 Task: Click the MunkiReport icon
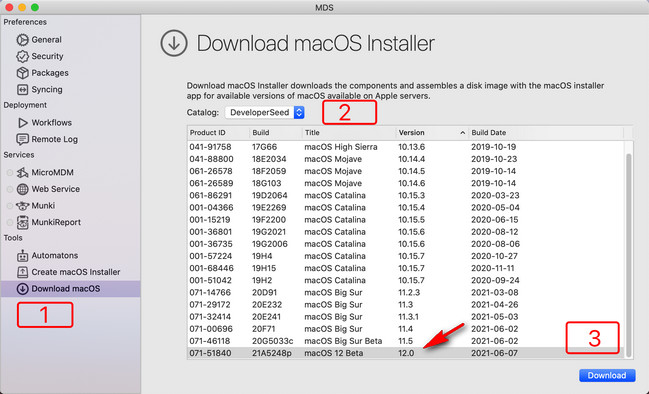[22, 222]
